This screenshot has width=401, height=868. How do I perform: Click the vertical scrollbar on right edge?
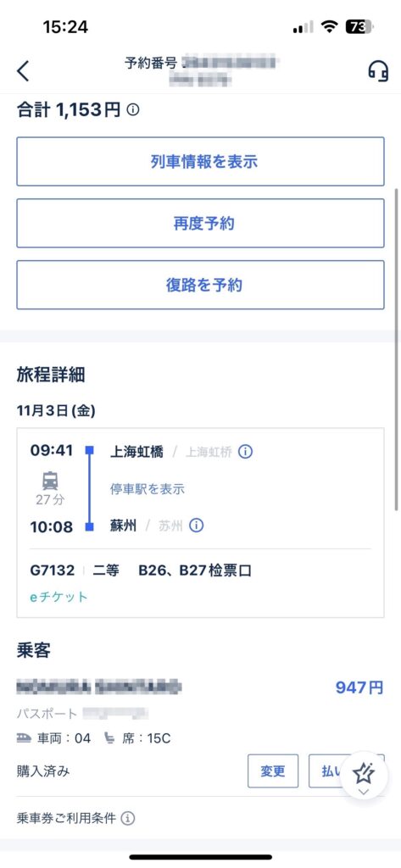click(x=396, y=348)
